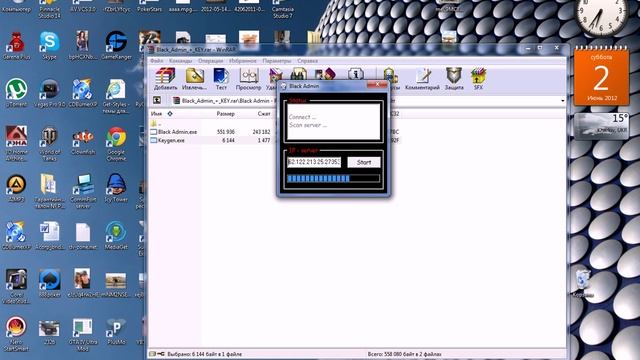Sort the file list by the Сжат column
Image resolution: width=640 pixels, height=360 pixels.
(x=264, y=114)
